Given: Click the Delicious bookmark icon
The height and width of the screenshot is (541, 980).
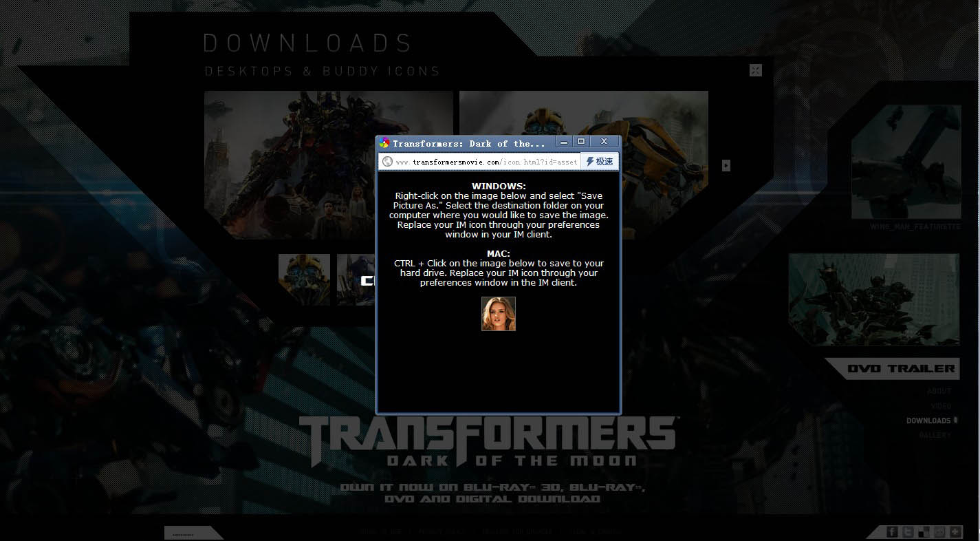Looking at the screenshot, I should tap(924, 531).
